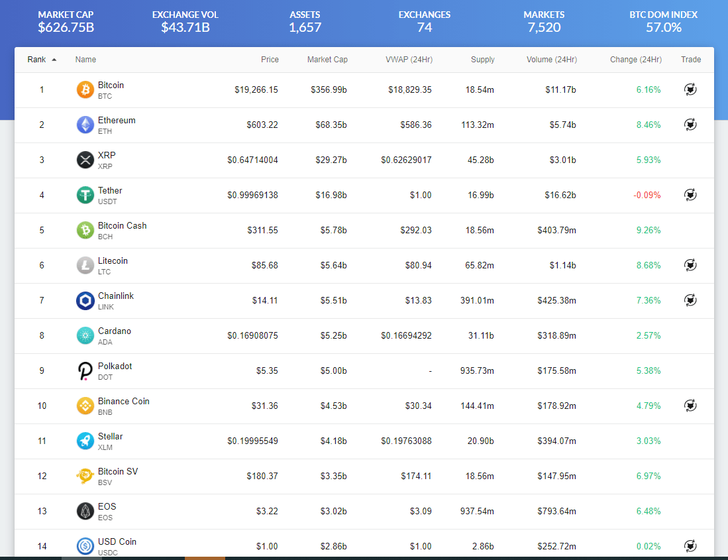Click the Bitcoin orange logo icon
728x560 pixels.
[x=85, y=90]
